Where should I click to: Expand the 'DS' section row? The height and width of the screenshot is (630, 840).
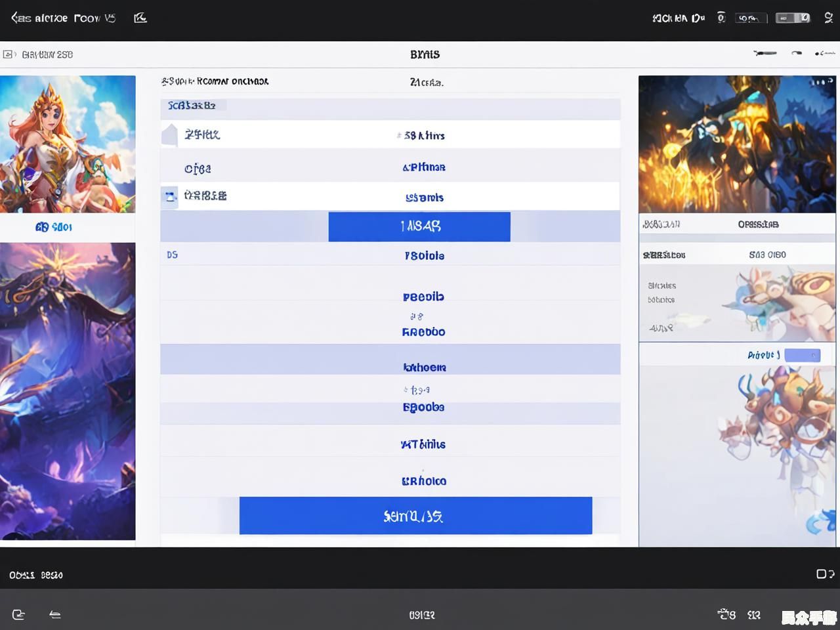pos(173,255)
